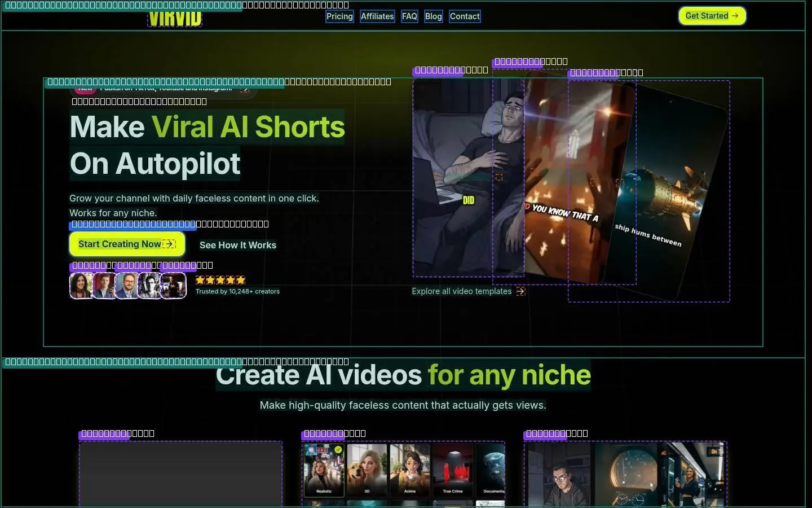Go to the Affiliates page
The height and width of the screenshot is (508, 812).
coord(377,16)
